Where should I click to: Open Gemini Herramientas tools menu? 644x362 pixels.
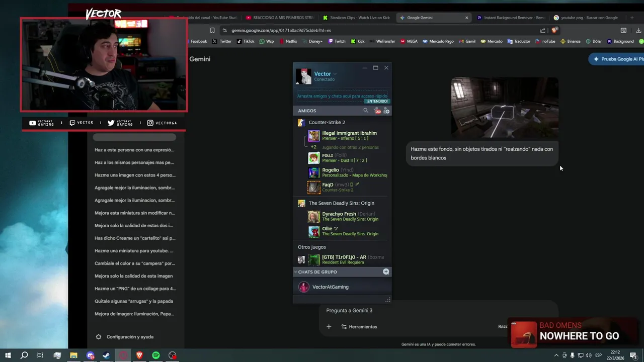359,327
